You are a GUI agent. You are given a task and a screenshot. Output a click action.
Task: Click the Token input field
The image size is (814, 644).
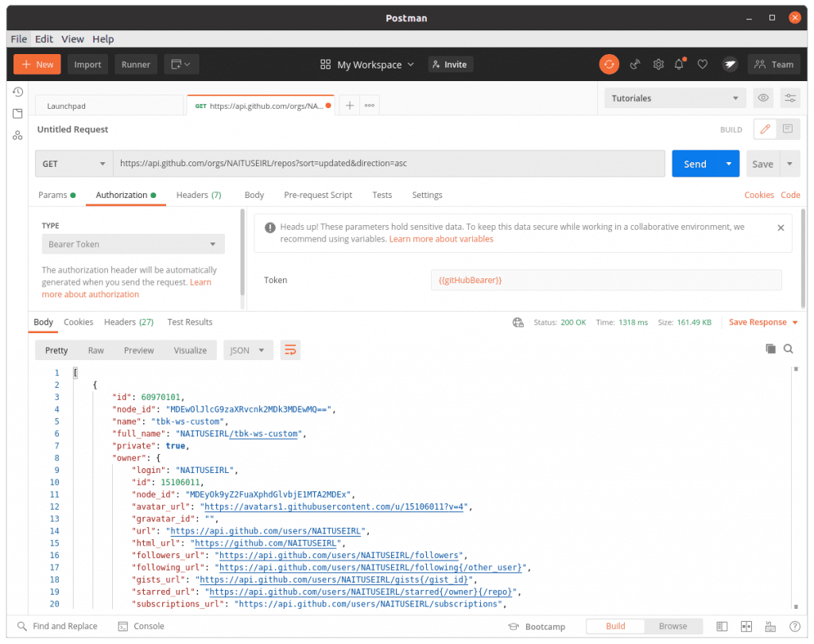606,281
